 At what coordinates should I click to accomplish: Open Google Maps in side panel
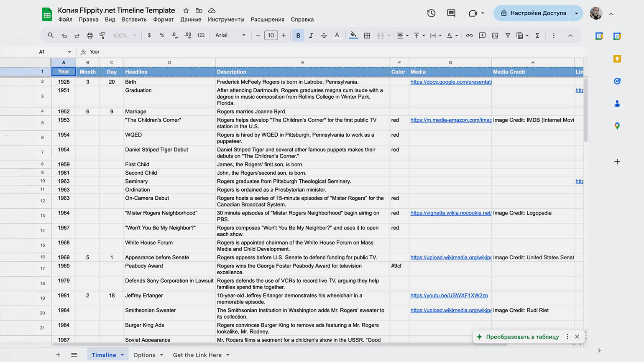tap(617, 126)
